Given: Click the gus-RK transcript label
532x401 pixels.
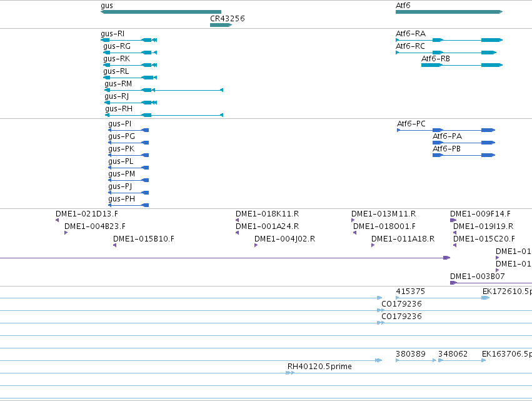Looking at the screenshot, I should 116,59.
